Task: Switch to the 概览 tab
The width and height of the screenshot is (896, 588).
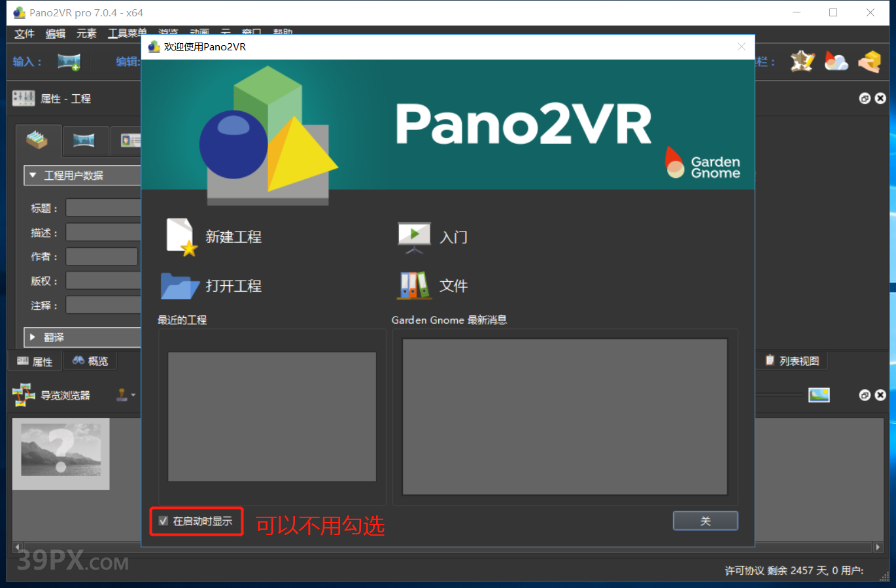Action: tap(90, 361)
